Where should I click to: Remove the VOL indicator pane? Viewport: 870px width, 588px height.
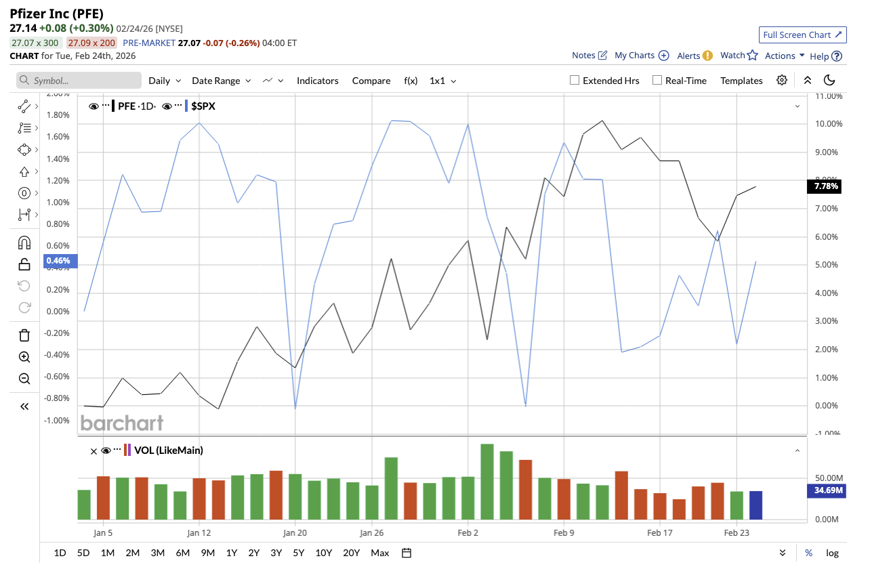(94, 450)
